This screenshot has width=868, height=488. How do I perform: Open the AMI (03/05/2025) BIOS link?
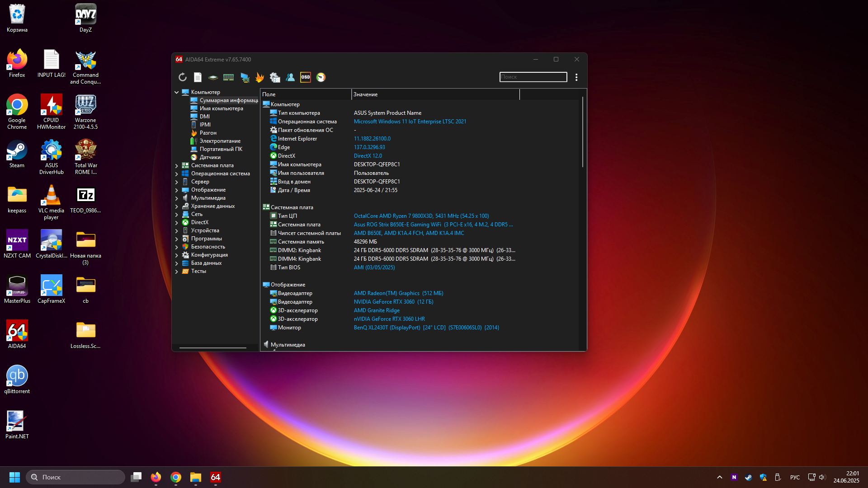click(x=374, y=267)
